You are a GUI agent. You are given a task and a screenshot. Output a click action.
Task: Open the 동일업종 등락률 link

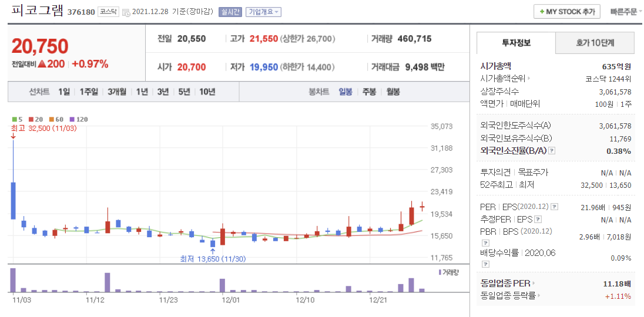509,295
